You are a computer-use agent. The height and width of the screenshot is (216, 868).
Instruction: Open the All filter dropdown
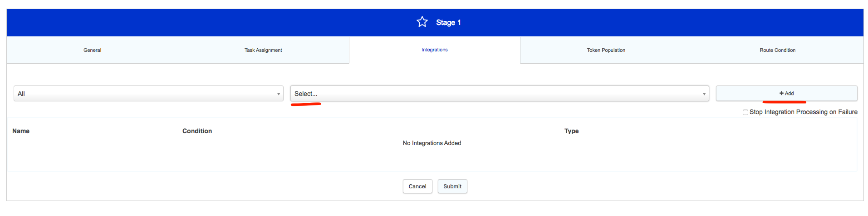[148, 94]
